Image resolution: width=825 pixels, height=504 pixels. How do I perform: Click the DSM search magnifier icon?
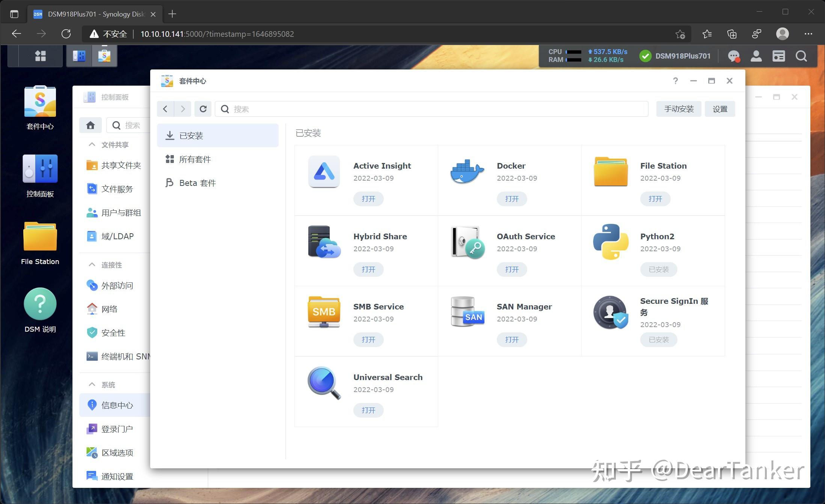tap(801, 56)
